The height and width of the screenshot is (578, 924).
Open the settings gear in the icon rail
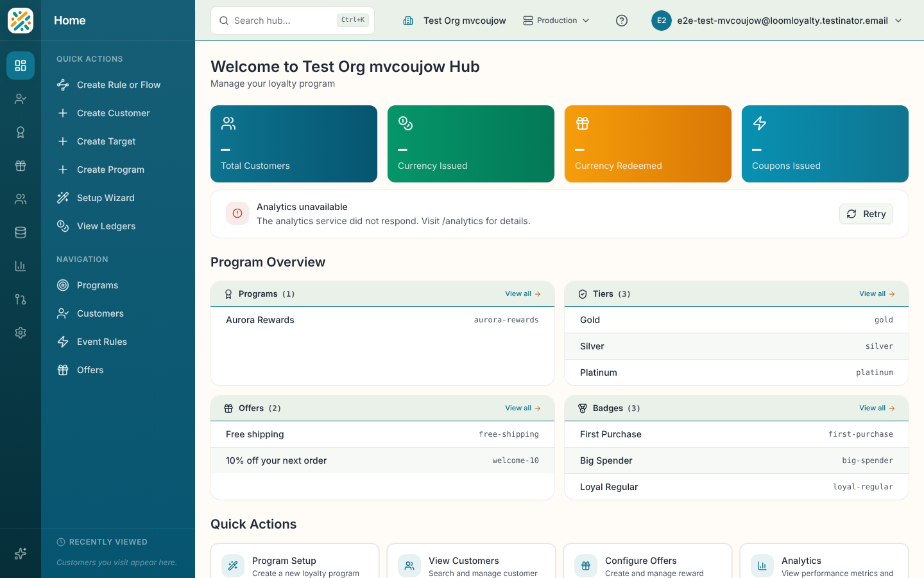click(x=21, y=333)
